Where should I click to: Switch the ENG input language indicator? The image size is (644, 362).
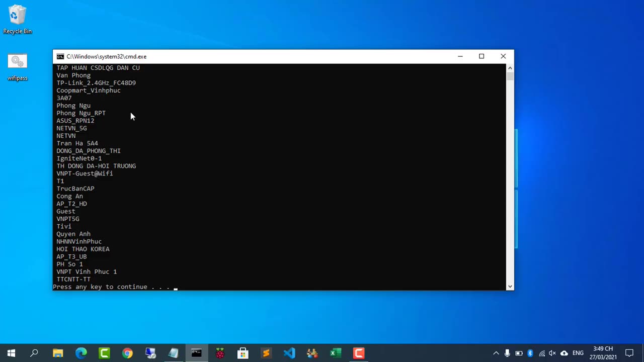pyautogui.click(x=578, y=353)
